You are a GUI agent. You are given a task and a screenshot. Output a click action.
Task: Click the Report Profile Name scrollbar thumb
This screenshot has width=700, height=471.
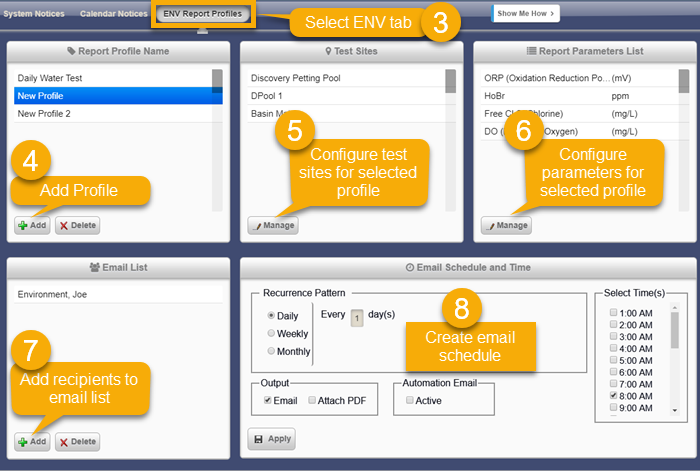[217, 81]
